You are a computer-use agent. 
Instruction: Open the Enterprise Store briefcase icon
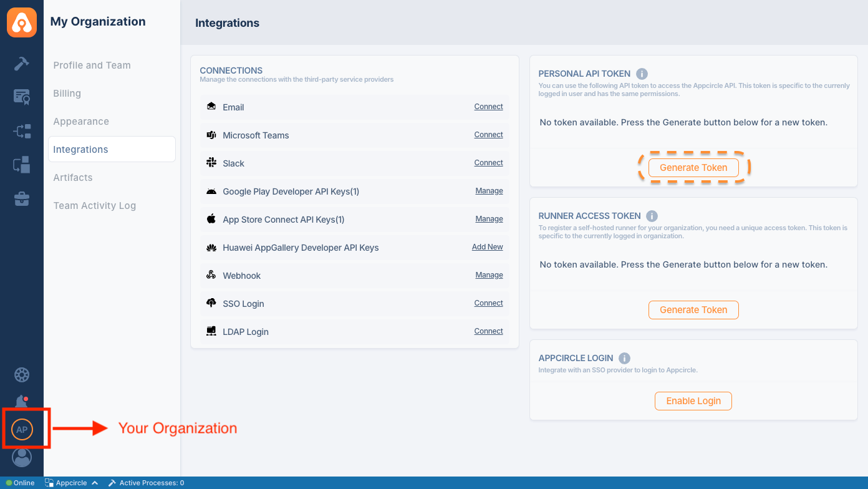22,199
